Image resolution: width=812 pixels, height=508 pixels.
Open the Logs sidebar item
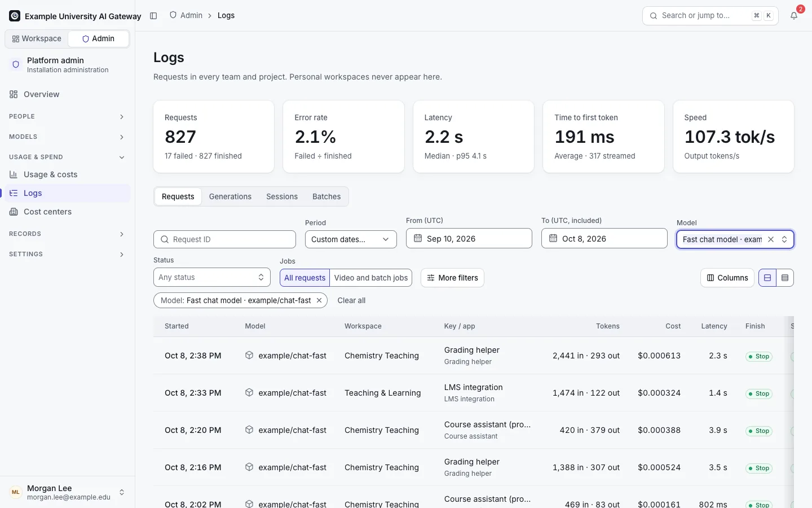pos(67,193)
